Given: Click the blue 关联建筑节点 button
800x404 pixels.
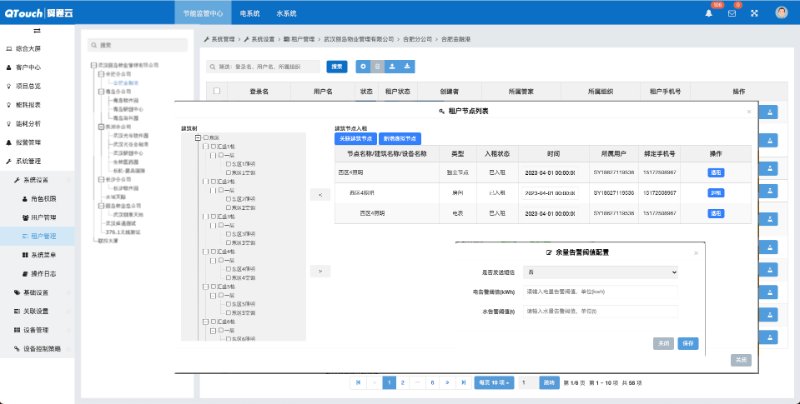Looking at the screenshot, I should coord(354,139).
